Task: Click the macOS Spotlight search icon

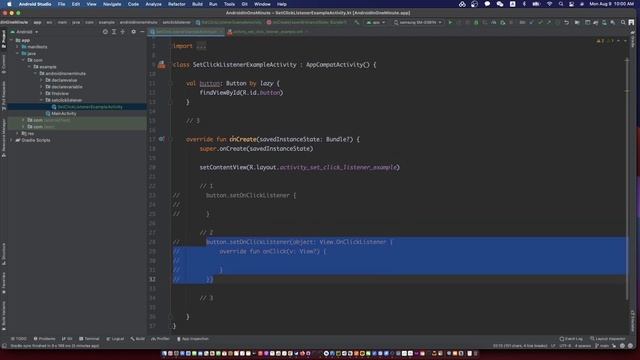Action: 561,4
